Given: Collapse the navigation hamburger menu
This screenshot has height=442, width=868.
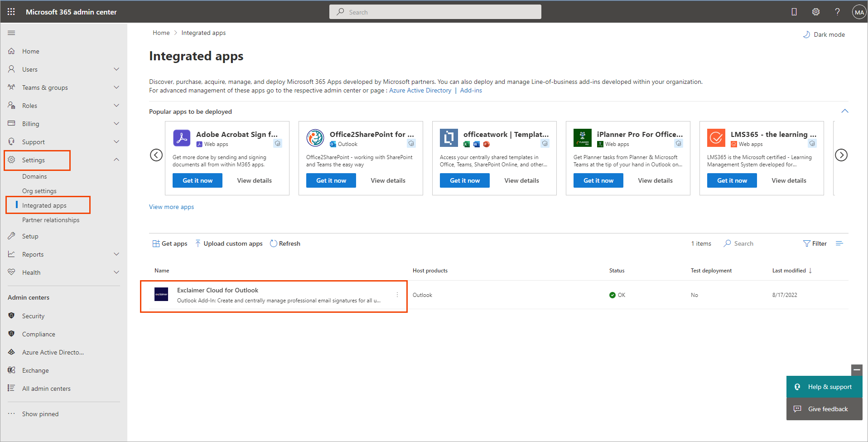Looking at the screenshot, I should click(11, 33).
